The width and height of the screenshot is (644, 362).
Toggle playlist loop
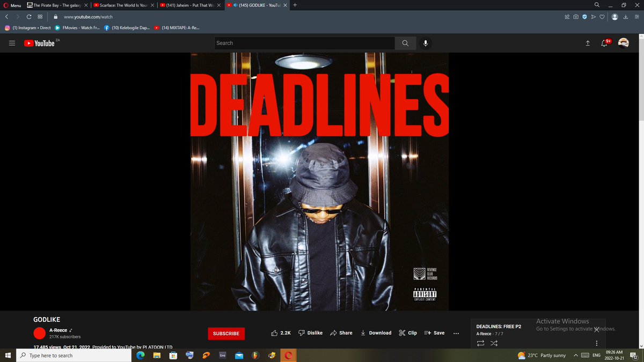pyautogui.click(x=480, y=343)
